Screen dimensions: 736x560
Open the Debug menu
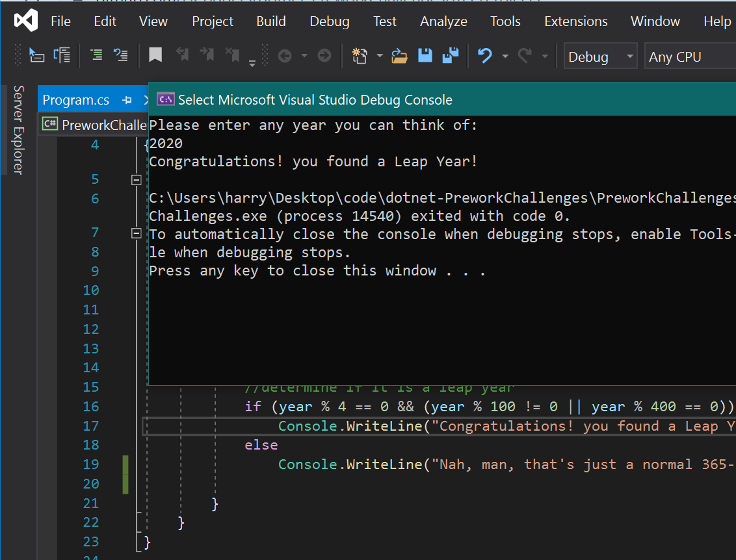pyautogui.click(x=329, y=21)
